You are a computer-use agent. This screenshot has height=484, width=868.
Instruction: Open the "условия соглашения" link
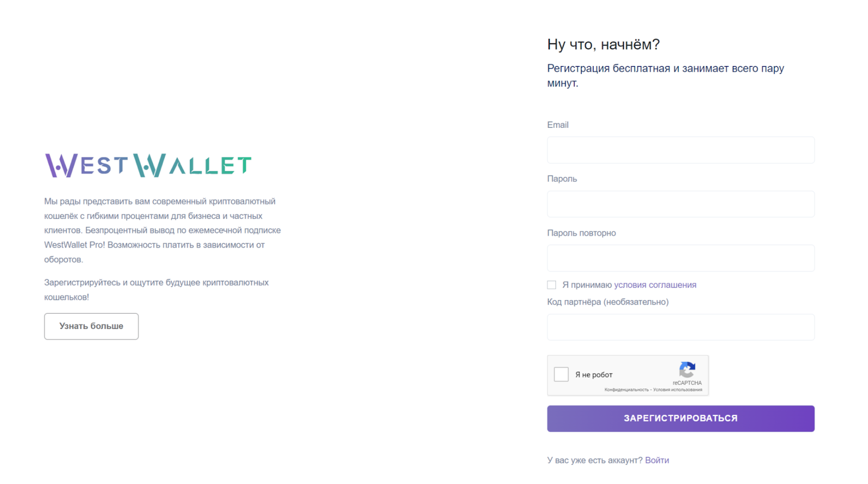(x=655, y=285)
